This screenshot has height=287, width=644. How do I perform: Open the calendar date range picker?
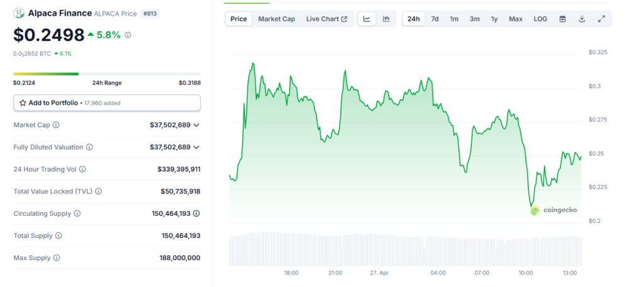[x=562, y=19]
